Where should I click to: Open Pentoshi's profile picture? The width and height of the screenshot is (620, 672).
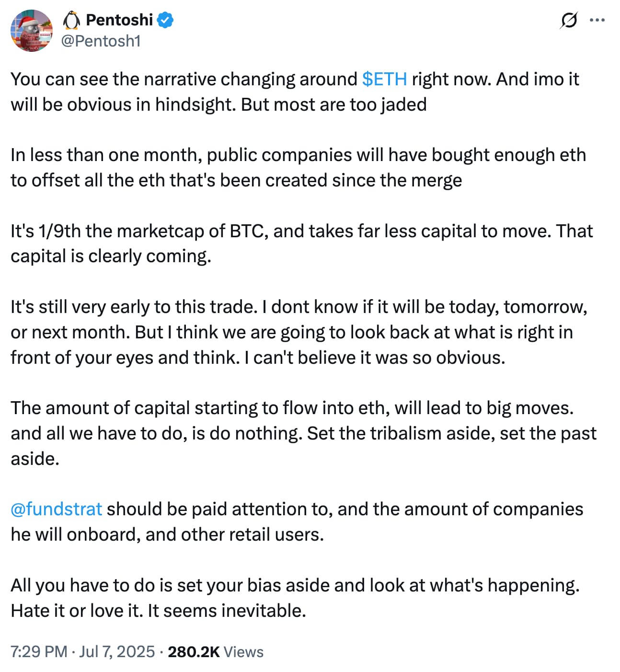(x=32, y=30)
